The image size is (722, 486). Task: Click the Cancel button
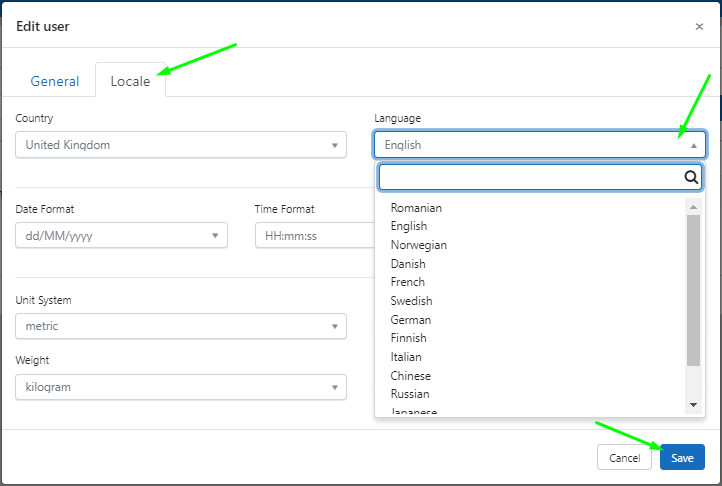pos(624,458)
